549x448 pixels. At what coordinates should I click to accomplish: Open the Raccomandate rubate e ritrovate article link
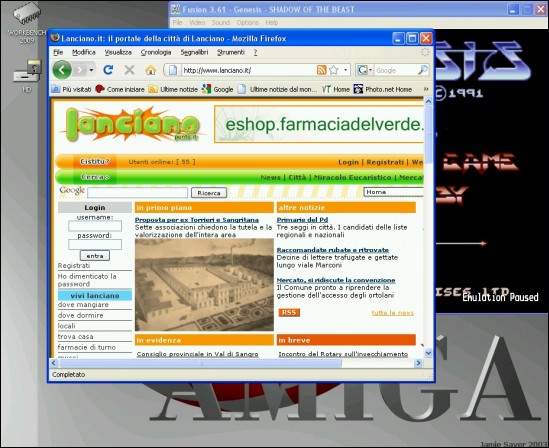[x=333, y=250]
